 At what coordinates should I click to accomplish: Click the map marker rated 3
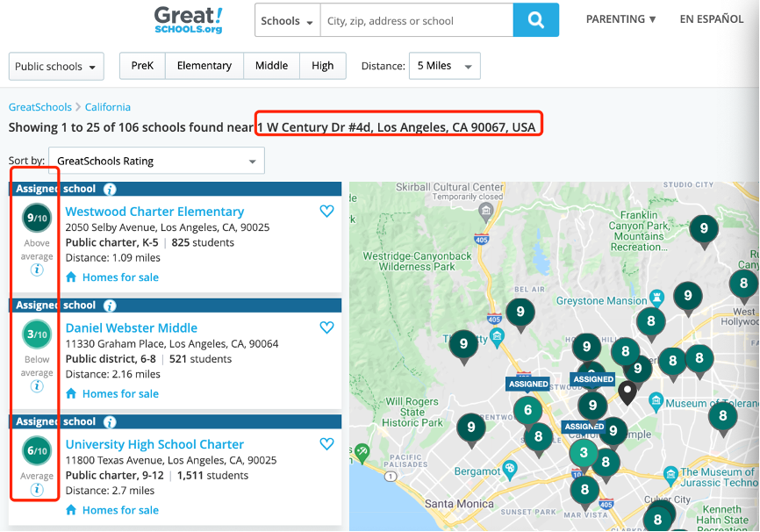coord(584,454)
